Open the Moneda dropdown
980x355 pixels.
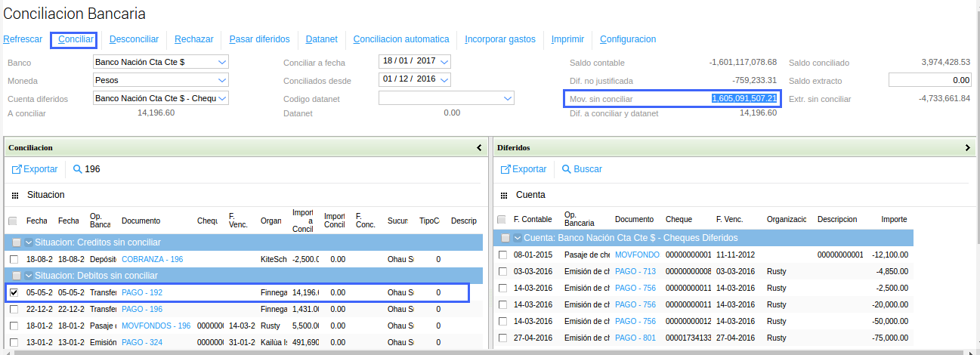222,80
